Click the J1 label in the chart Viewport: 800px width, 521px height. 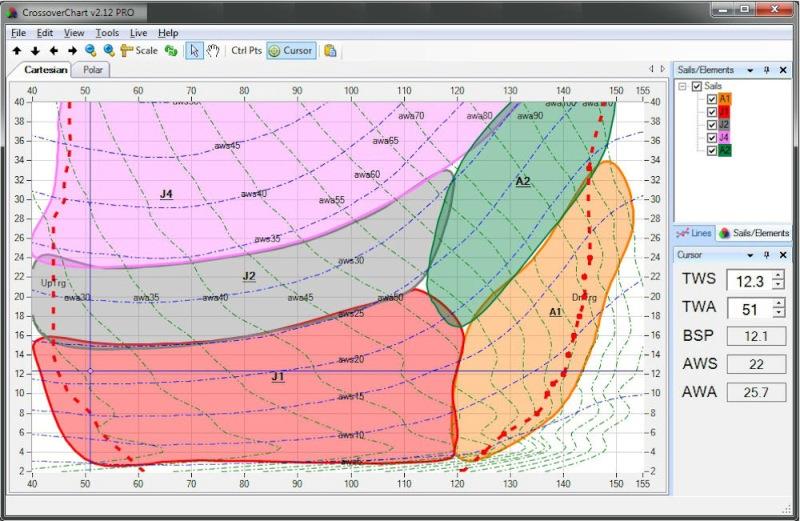[x=278, y=377]
